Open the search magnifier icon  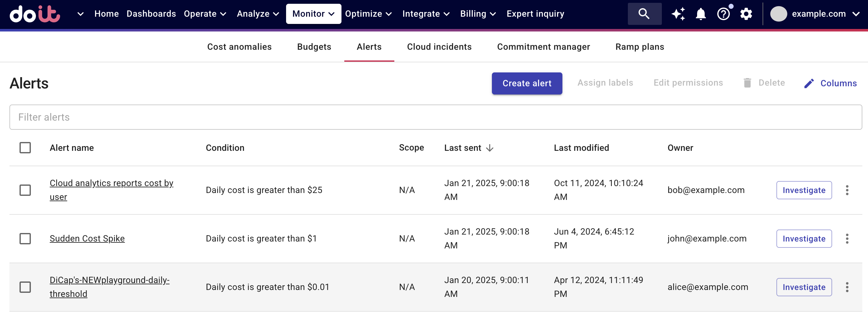click(644, 14)
